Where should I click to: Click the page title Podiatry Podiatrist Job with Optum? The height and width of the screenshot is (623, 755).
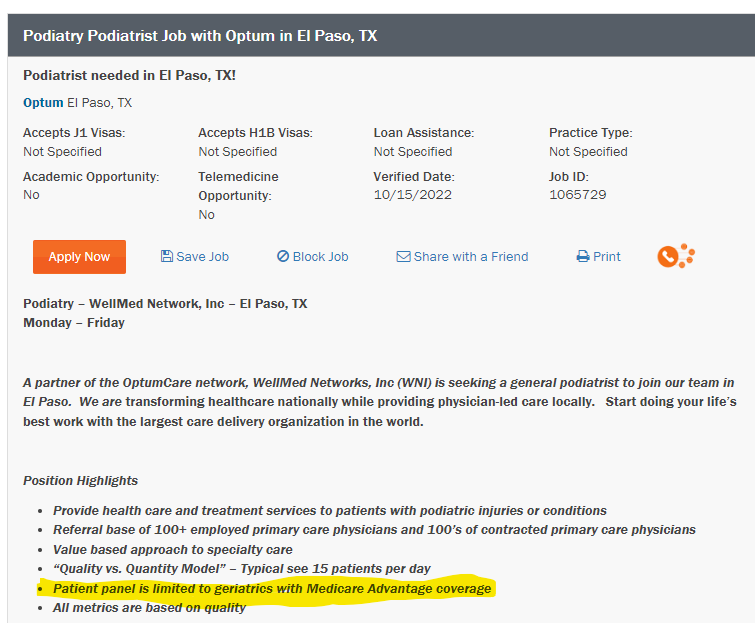[200, 36]
